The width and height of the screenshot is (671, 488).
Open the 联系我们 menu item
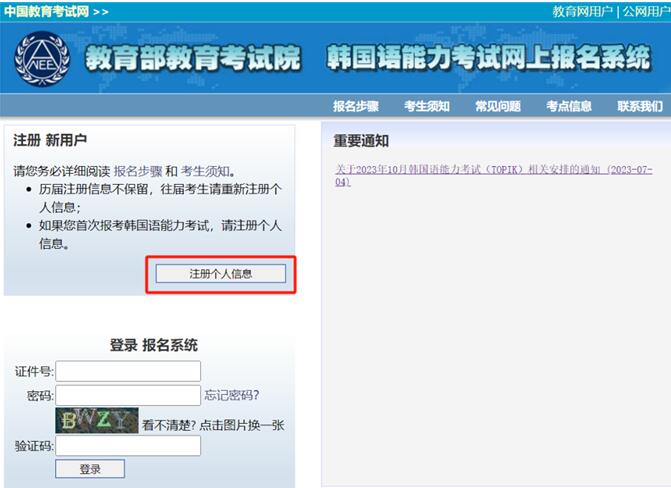(x=640, y=106)
